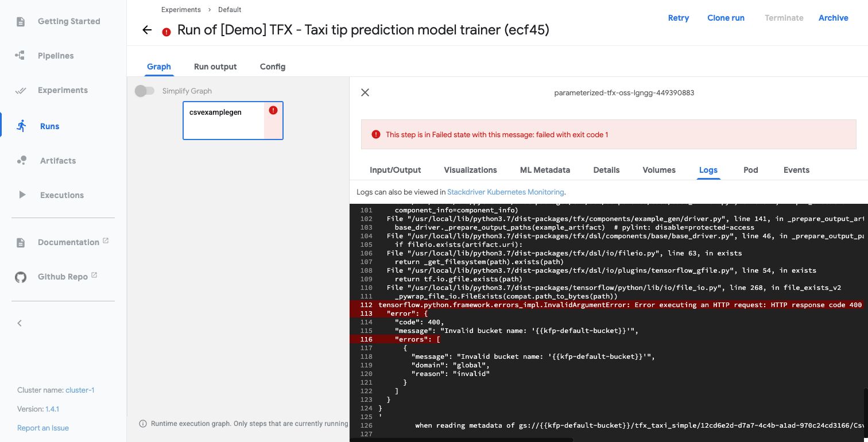868x442 pixels.
Task: Click the parameterized-tfx-oss-lgngg-449390883 pod name
Action: click(624, 92)
